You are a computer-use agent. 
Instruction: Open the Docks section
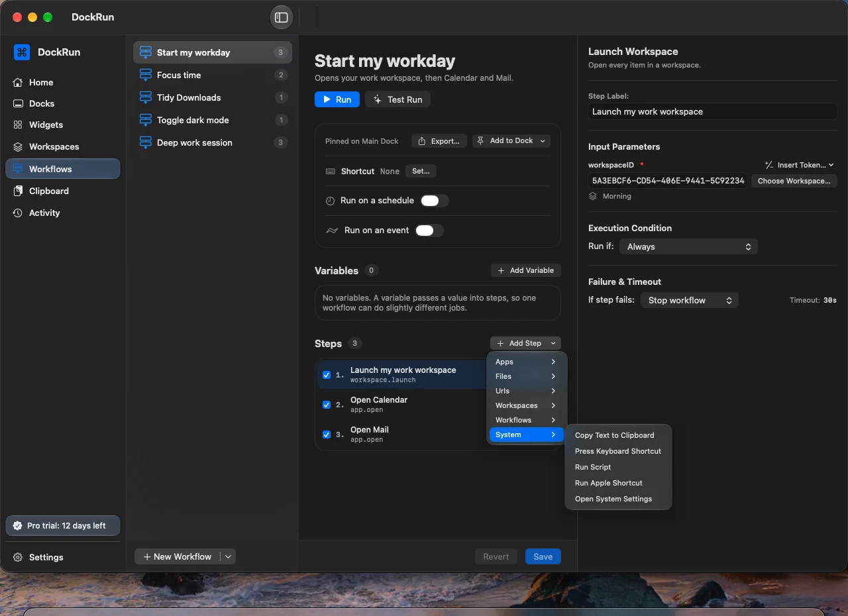tap(63, 103)
